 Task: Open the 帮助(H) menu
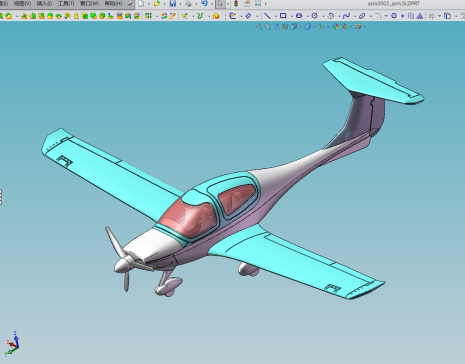point(113,4)
